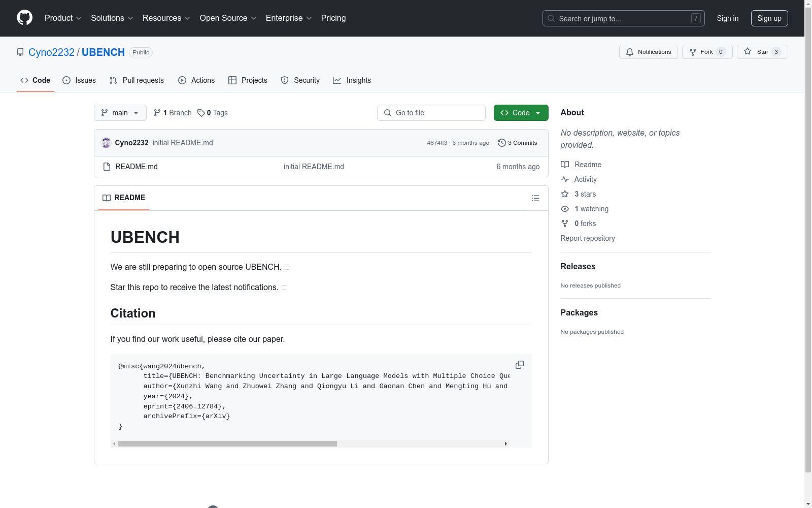
Task: Click the Packages heading link
Action: [x=579, y=312]
